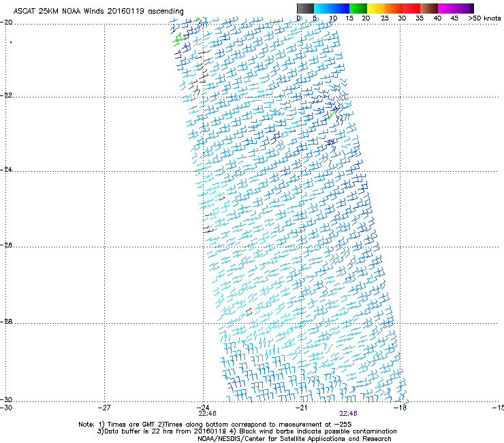504x443 pixels.
Task: Click the '45' legend scale label
Action: (454, 18)
